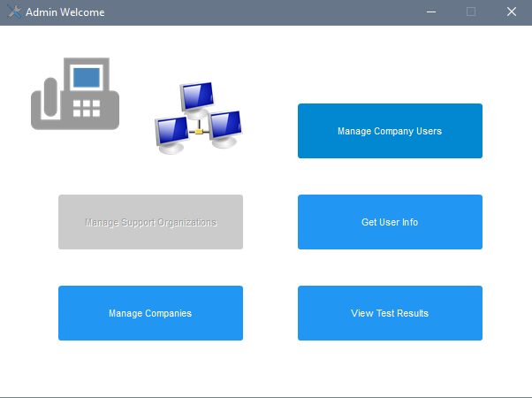Click the app icon in the title bar
The height and width of the screenshot is (398, 532).
[x=14, y=12]
